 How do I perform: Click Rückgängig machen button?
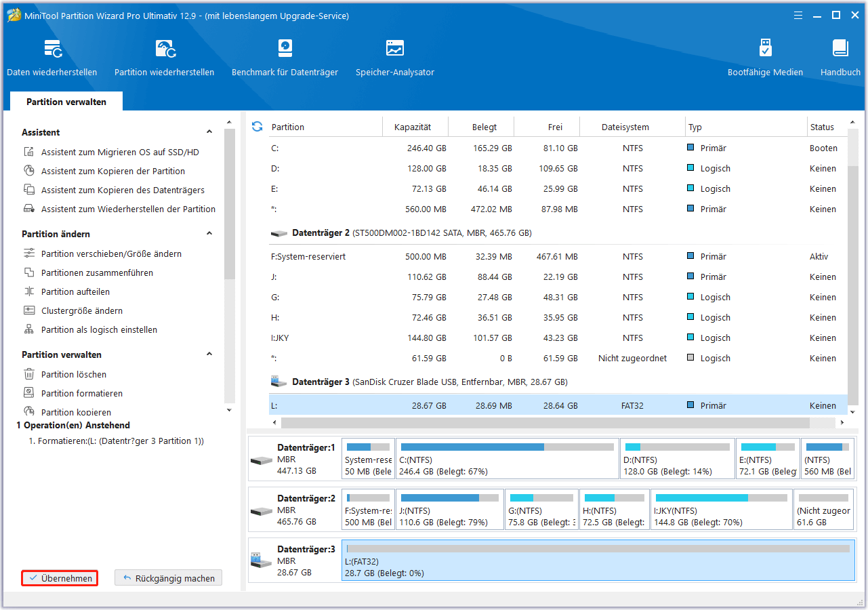pos(168,578)
